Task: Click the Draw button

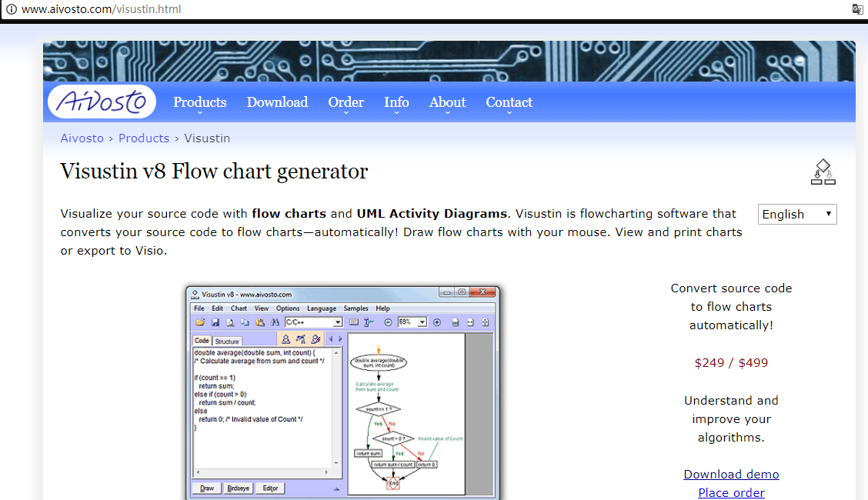Action: [207, 488]
